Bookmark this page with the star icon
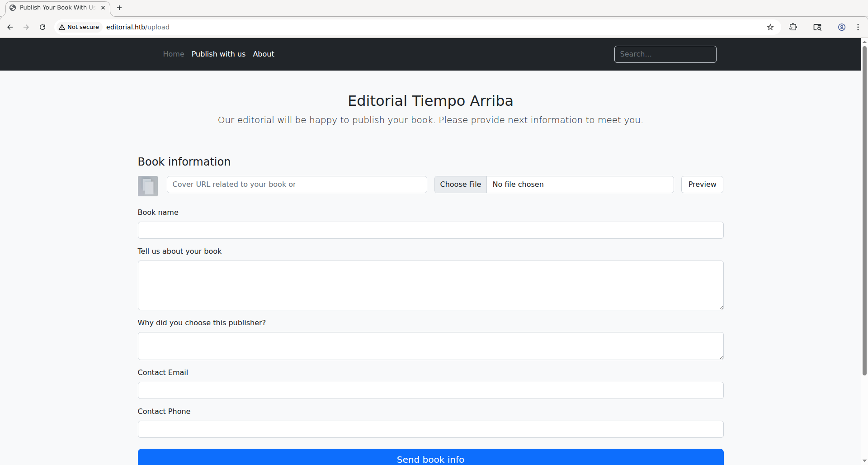Screen dimensions: 868x465 coord(770,27)
